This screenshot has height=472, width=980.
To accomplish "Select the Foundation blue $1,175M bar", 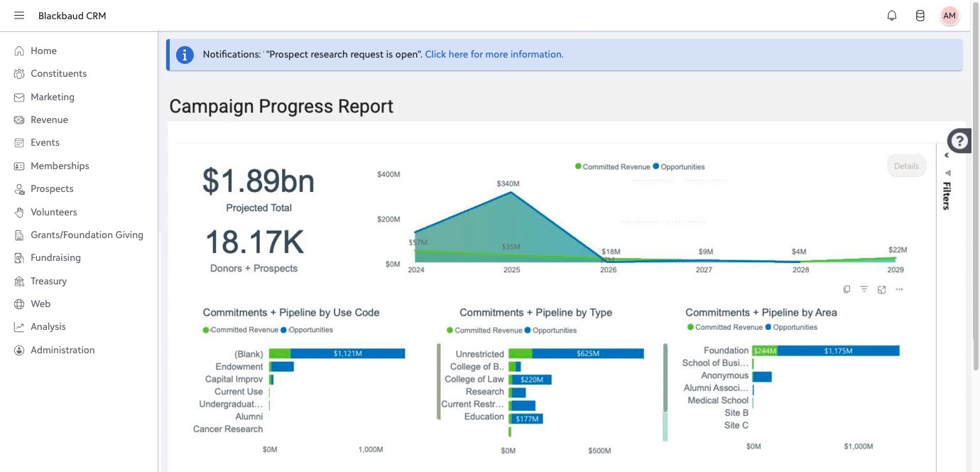I will [839, 350].
